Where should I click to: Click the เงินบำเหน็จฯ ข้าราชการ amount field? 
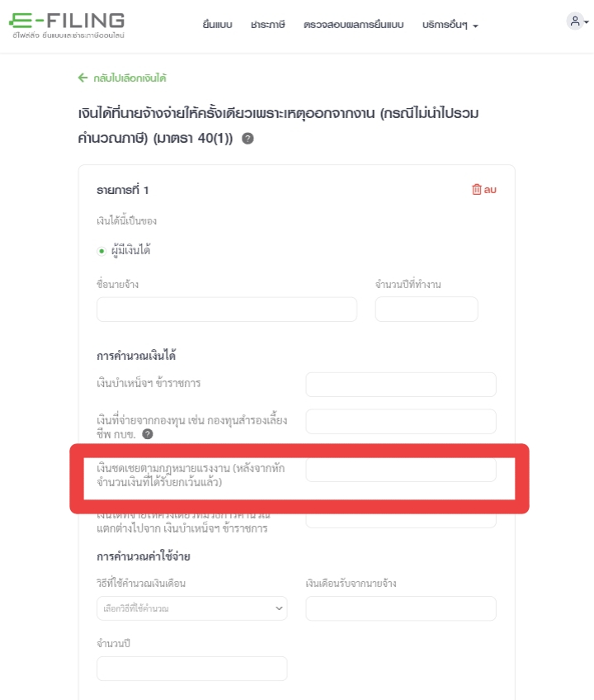pyautogui.click(x=401, y=385)
